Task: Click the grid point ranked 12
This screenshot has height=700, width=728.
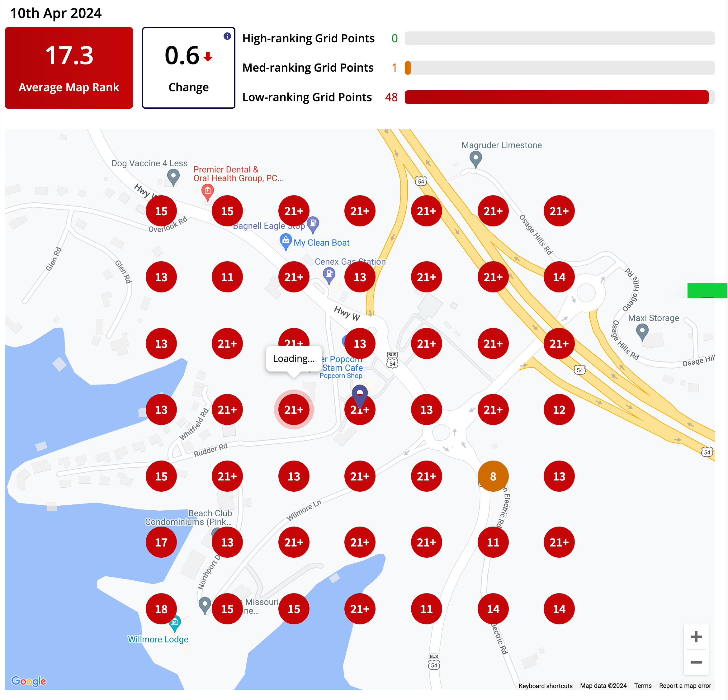Action: (x=559, y=409)
